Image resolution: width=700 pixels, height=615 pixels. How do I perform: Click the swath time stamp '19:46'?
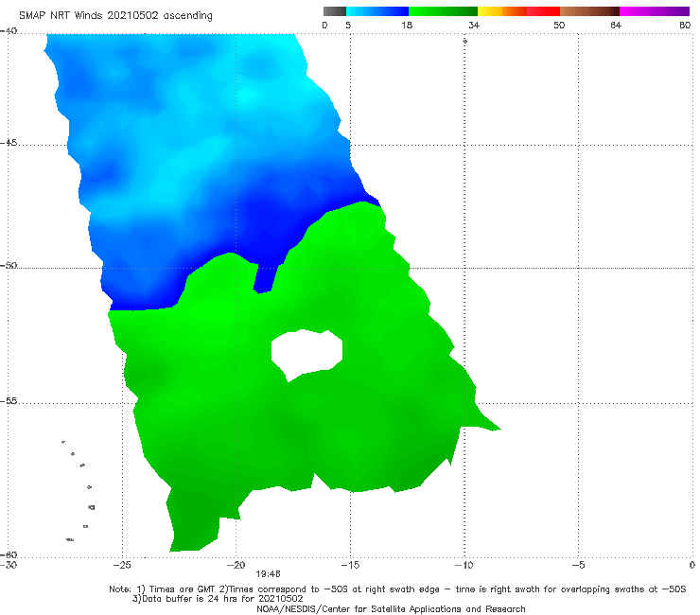[268, 574]
